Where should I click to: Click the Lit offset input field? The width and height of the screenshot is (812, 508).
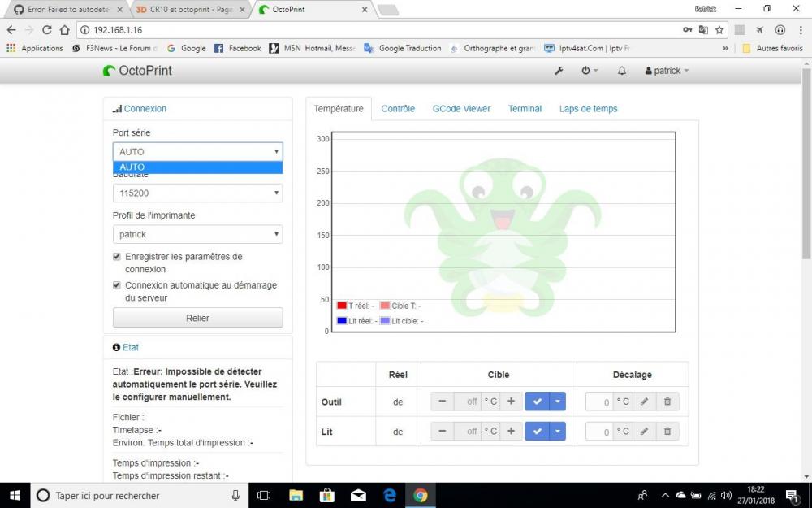pos(599,432)
